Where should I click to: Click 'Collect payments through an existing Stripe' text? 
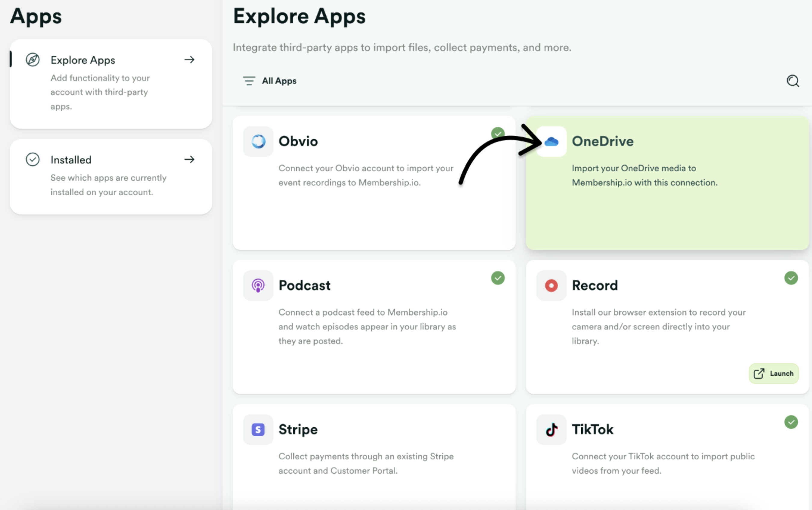[x=366, y=463]
